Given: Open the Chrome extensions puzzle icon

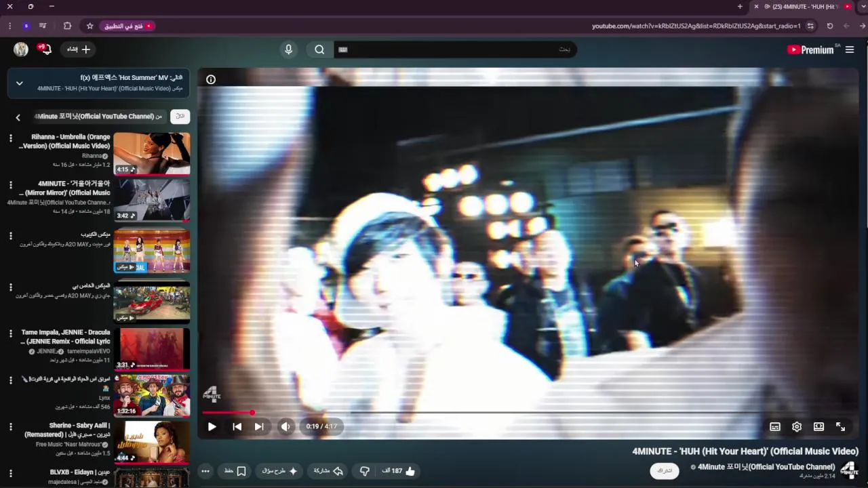Looking at the screenshot, I should coord(67,26).
